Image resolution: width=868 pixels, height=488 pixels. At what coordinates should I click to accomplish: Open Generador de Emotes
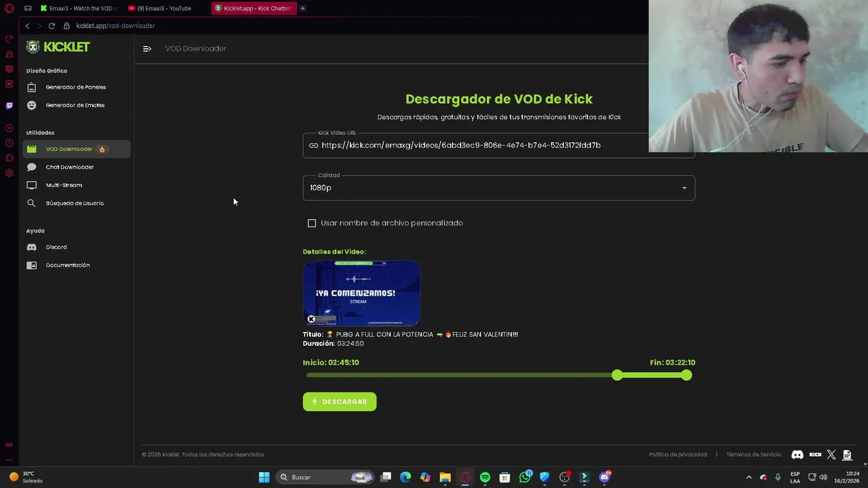click(x=75, y=105)
